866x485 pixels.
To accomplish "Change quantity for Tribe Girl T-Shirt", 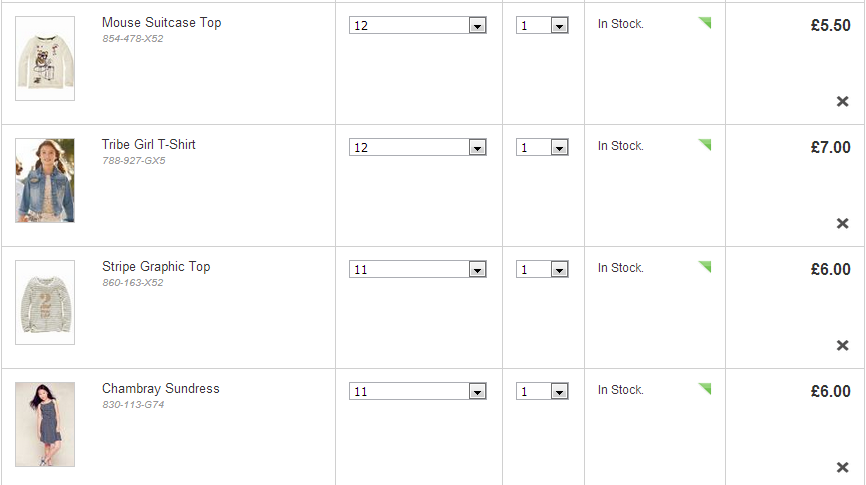I will tap(542, 147).
